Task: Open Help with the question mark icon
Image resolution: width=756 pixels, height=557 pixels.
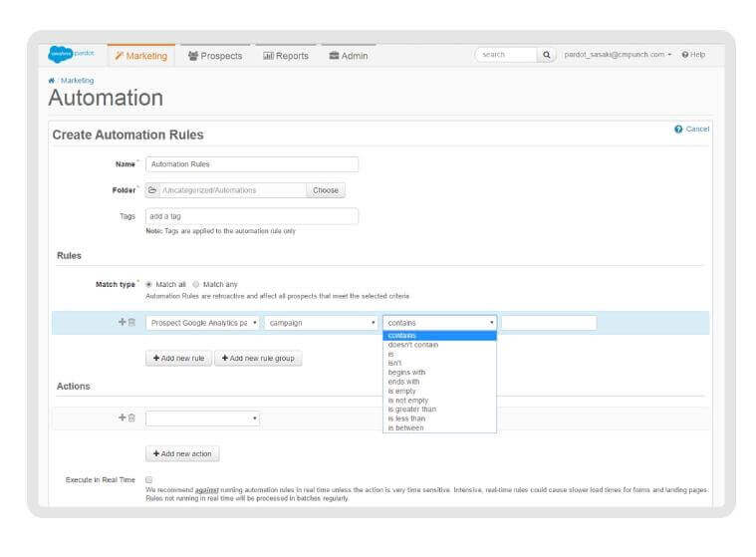Action: coord(686,55)
